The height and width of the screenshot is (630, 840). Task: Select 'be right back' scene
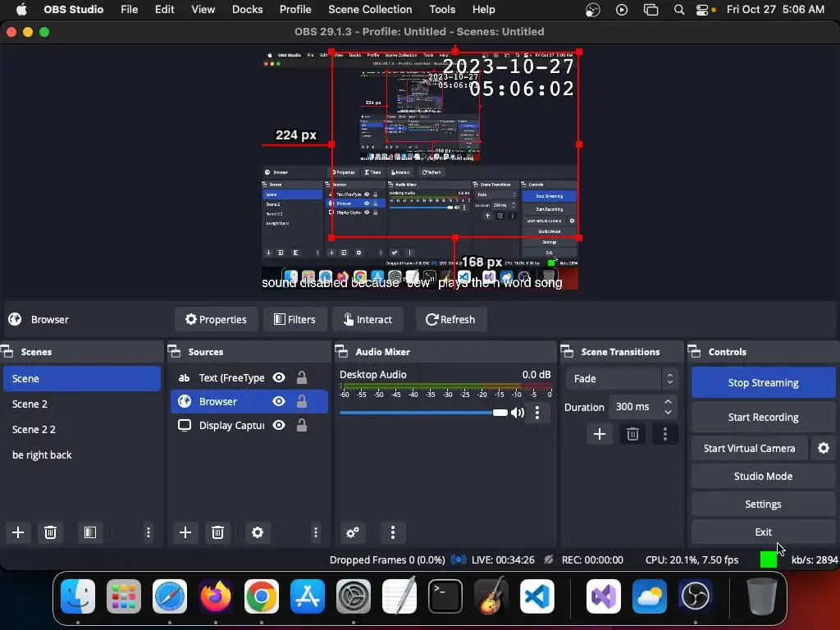81,454
